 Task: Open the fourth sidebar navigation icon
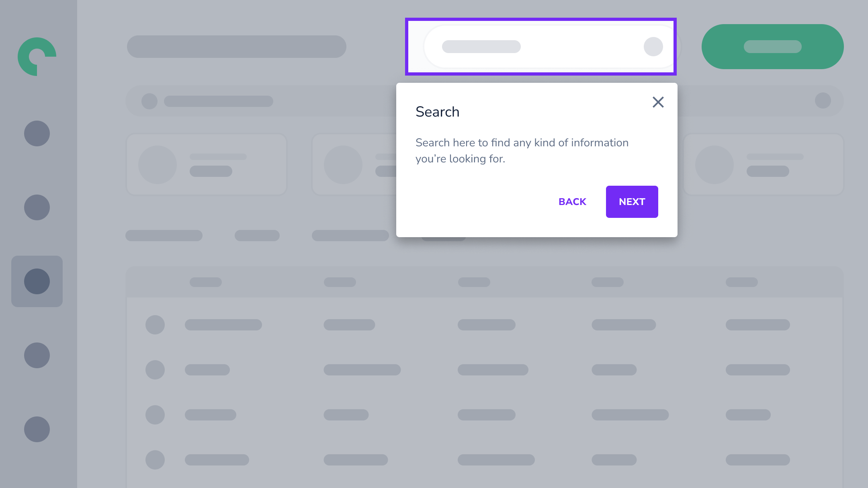pyautogui.click(x=37, y=355)
